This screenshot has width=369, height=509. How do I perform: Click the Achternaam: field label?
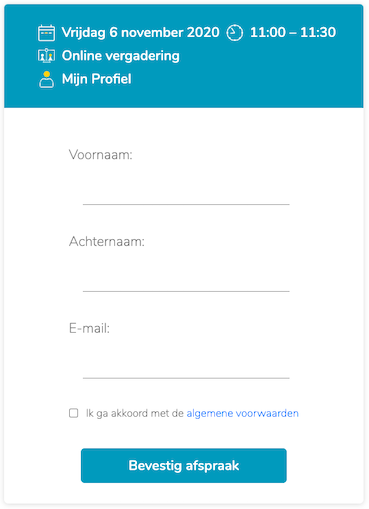click(107, 242)
